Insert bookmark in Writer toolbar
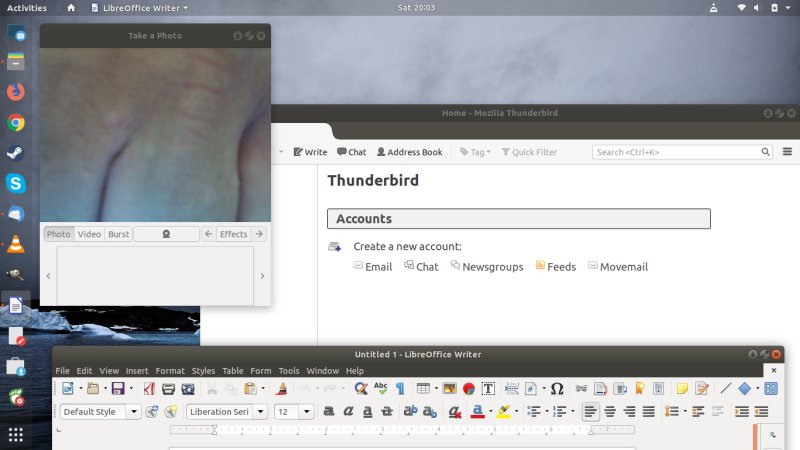The height and width of the screenshot is (450, 800). point(640,388)
